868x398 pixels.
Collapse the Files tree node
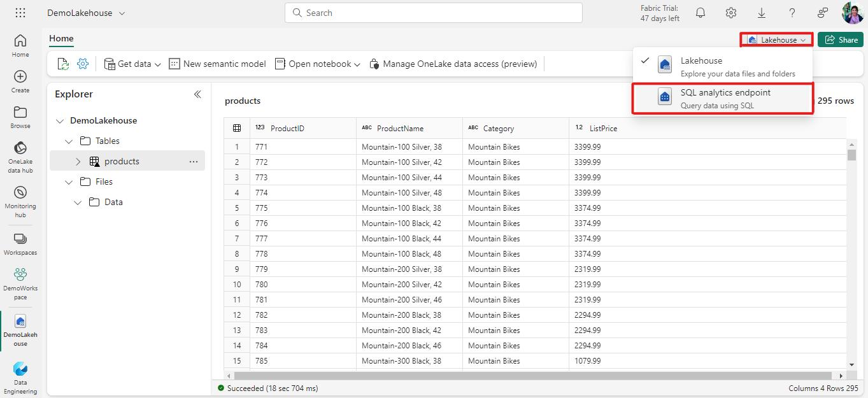click(x=69, y=181)
